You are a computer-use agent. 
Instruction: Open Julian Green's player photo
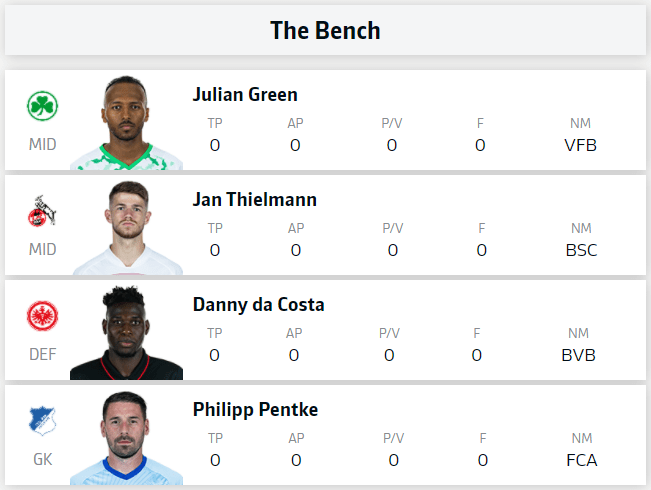(126, 122)
